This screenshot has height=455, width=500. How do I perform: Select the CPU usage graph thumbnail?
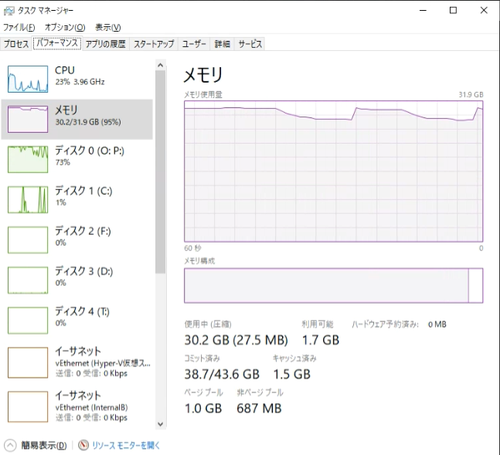(28, 79)
